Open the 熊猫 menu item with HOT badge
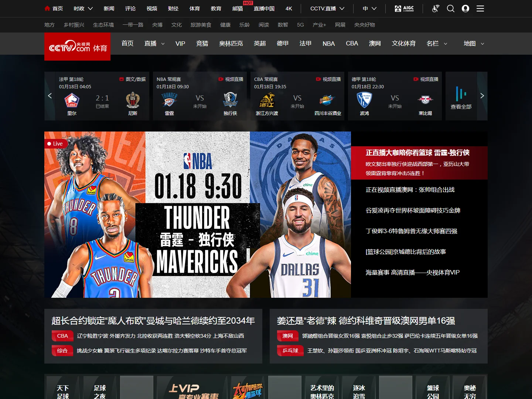This screenshot has width=532, height=399. (x=238, y=8)
